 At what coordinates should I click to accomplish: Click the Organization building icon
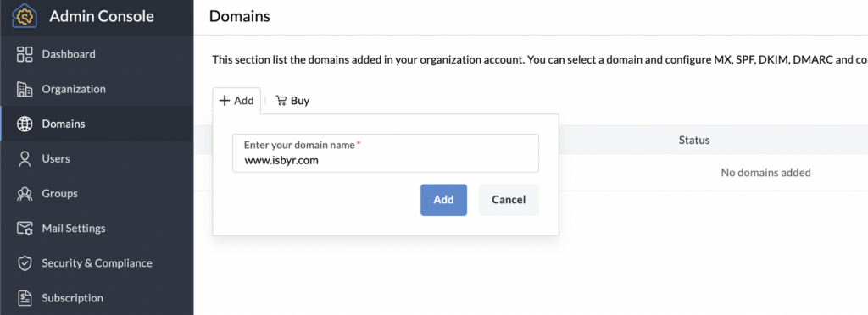click(x=25, y=89)
